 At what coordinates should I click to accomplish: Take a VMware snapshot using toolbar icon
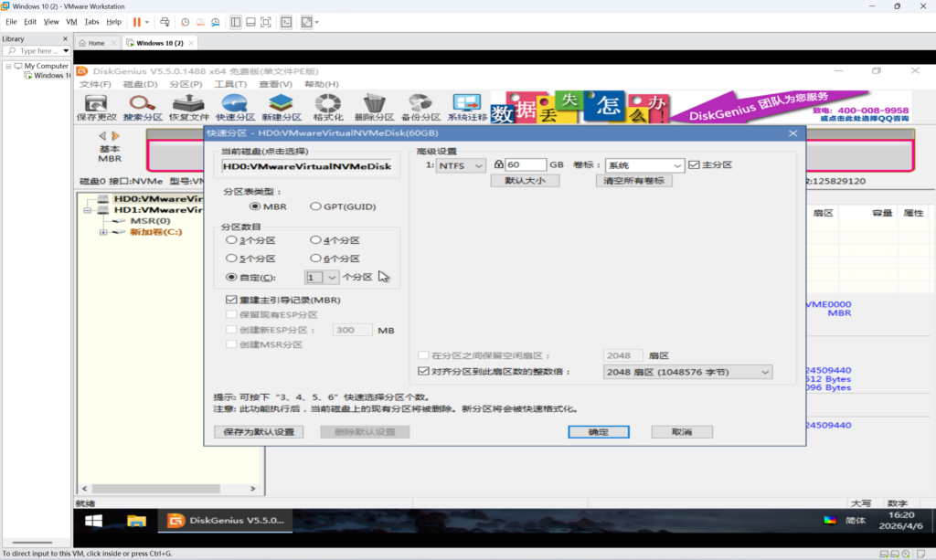[186, 21]
